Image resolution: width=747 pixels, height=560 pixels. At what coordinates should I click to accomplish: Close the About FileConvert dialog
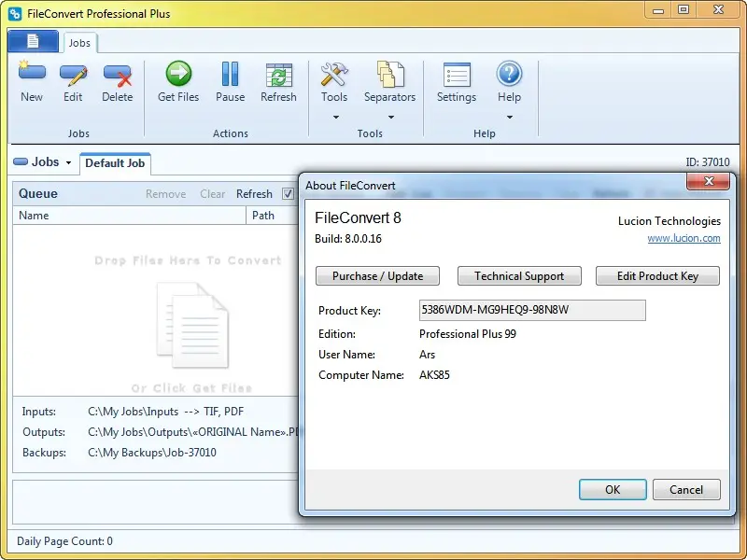coord(708,181)
